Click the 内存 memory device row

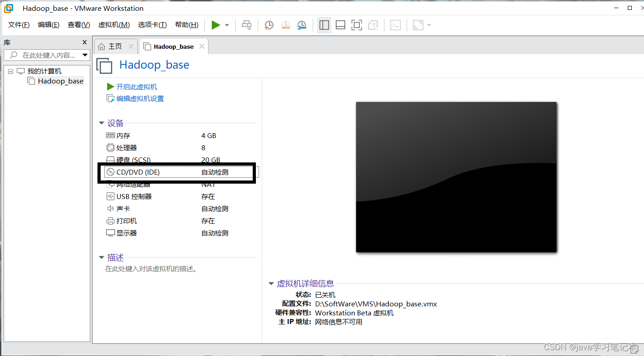click(181, 136)
